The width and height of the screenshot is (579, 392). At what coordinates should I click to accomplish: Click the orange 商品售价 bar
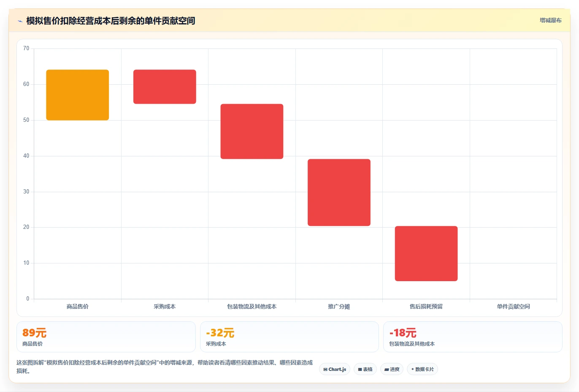tap(78, 95)
